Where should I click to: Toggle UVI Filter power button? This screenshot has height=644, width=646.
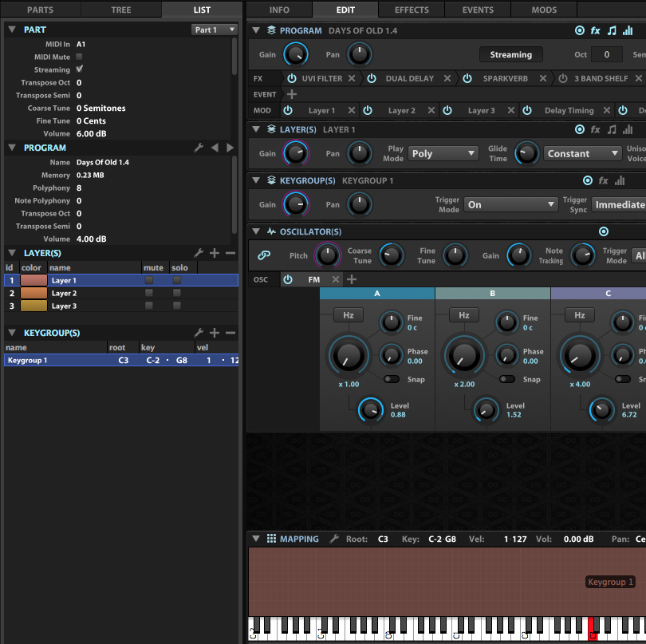(292, 78)
